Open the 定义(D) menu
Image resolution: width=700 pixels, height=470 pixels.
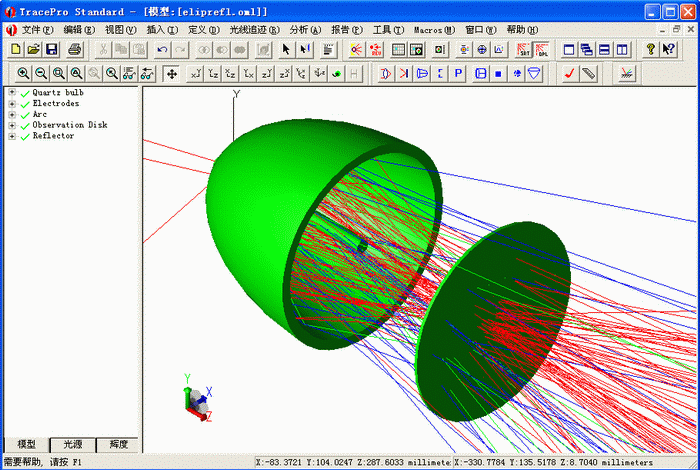204,30
